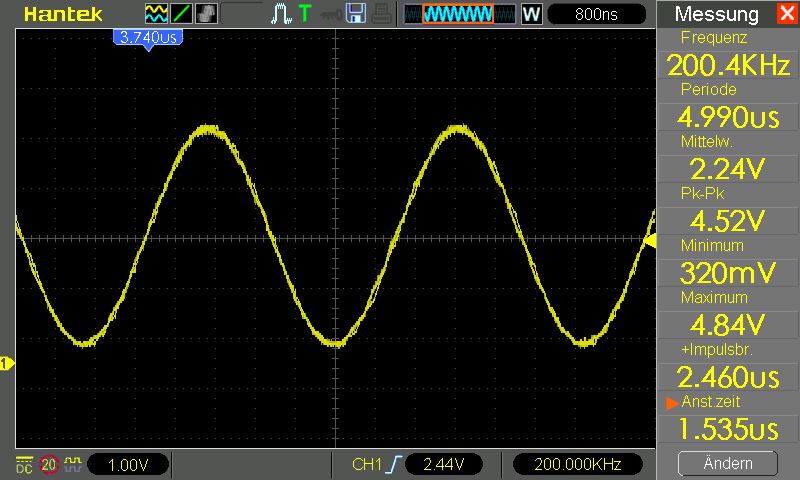Image resolution: width=800 pixels, height=480 pixels.
Task: Open the 1.00V vertical scale setting
Action: (128, 465)
